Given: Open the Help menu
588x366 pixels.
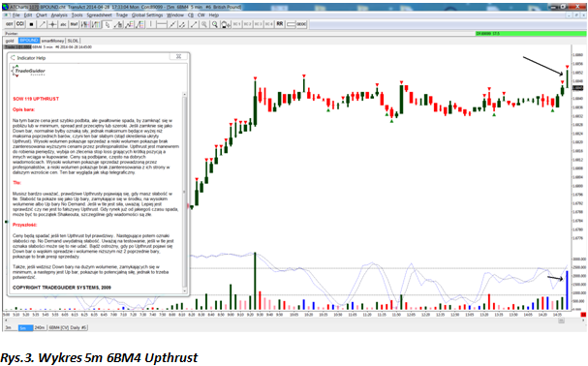Looking at the screenshot, I should [214, 15].
